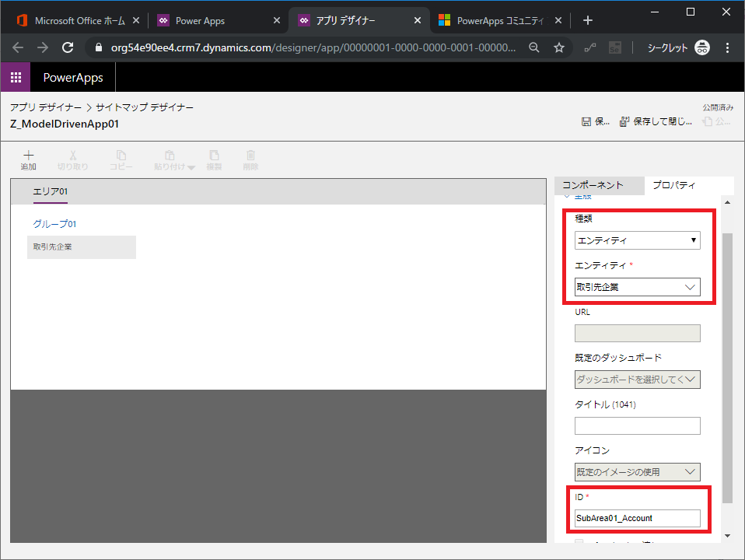
Task: Copy the selected component with コピー
Action: pyautogui.click(x=121, y=160)
